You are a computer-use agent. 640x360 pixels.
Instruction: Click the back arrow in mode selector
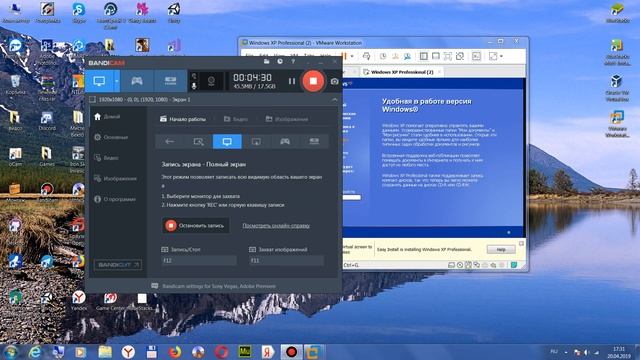point(169,141)
